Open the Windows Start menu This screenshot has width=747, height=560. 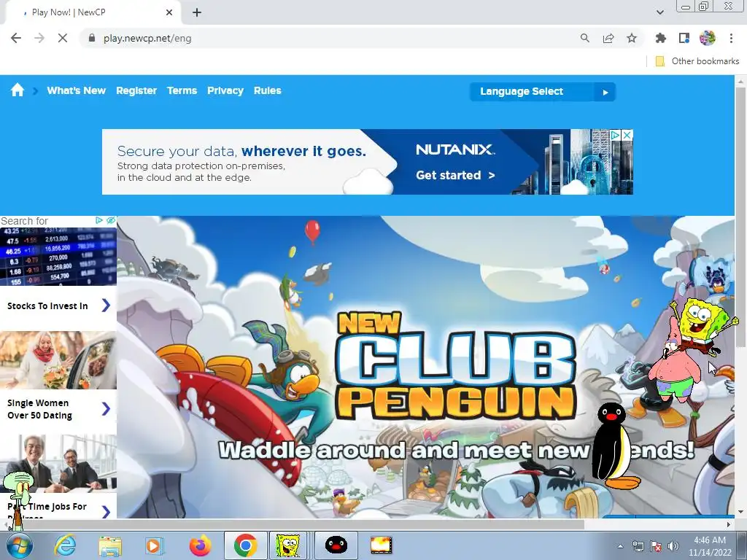(20, 545)
